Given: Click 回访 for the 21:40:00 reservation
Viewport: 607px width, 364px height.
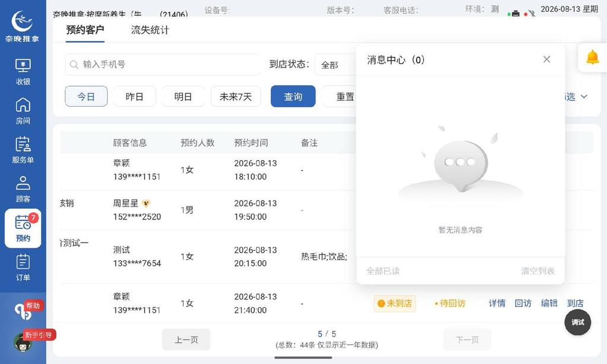Looking at the screenshot, I should (523, 303).
